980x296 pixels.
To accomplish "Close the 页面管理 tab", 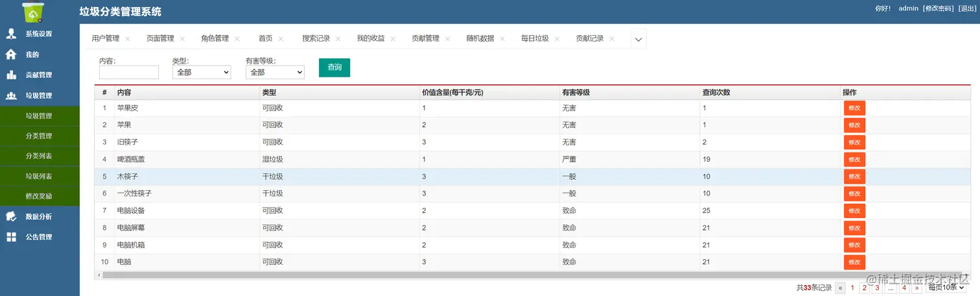I will [x=182, y=39].
